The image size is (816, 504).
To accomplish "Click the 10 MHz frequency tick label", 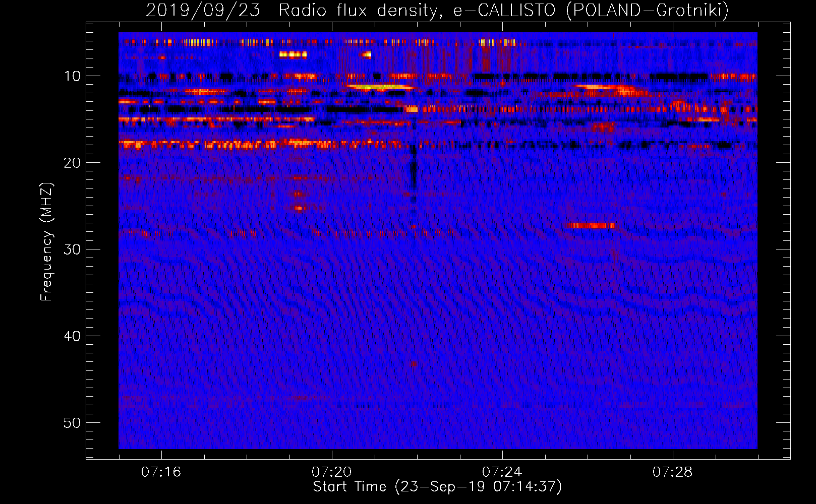I will pyautogui.click(x=72, y=76).
